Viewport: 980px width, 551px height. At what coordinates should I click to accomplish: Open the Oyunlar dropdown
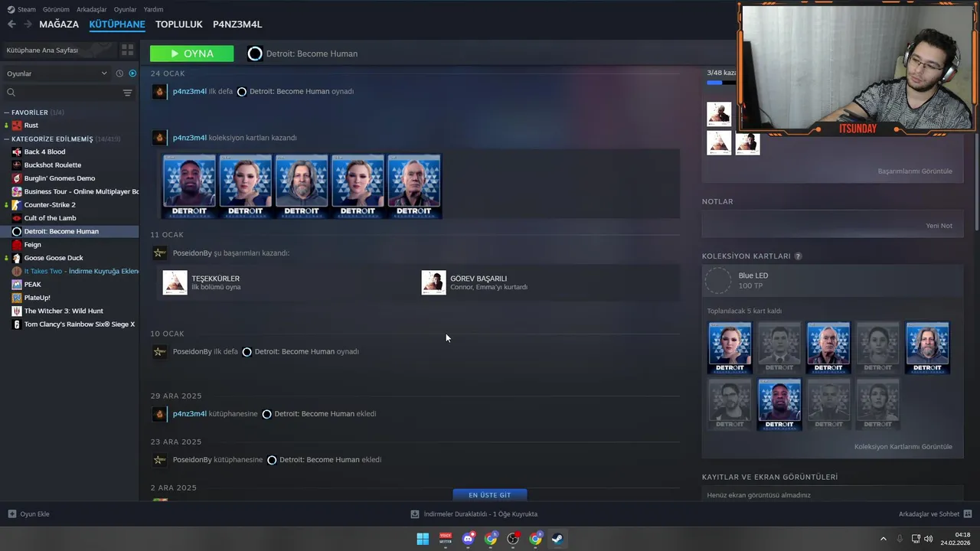click(x=57, y=73)
